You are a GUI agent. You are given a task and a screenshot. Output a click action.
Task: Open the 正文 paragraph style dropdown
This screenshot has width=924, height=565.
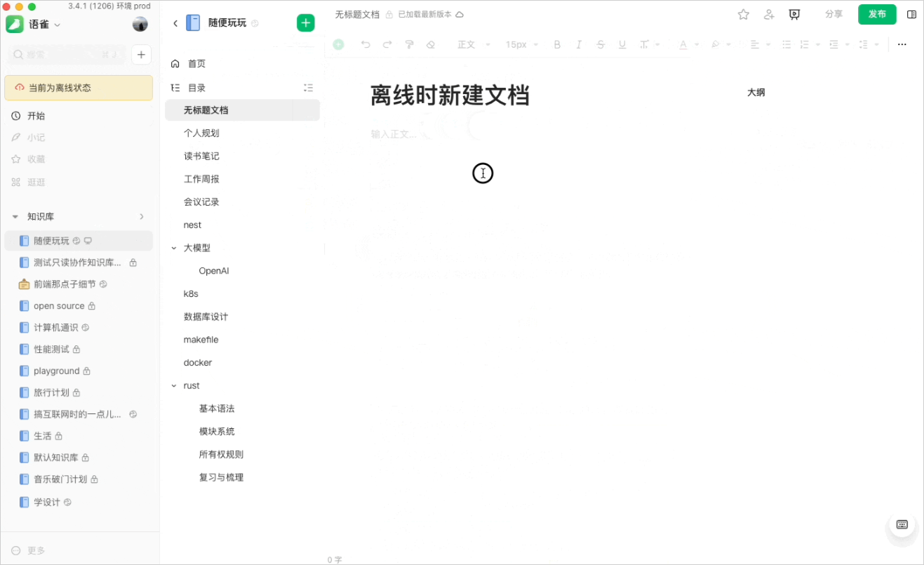pos(473,44)
